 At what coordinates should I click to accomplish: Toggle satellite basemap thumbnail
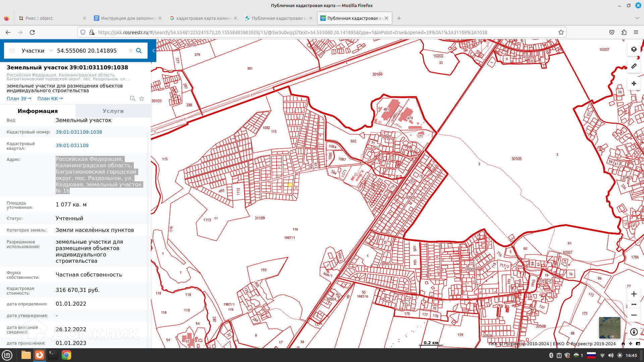609,327
